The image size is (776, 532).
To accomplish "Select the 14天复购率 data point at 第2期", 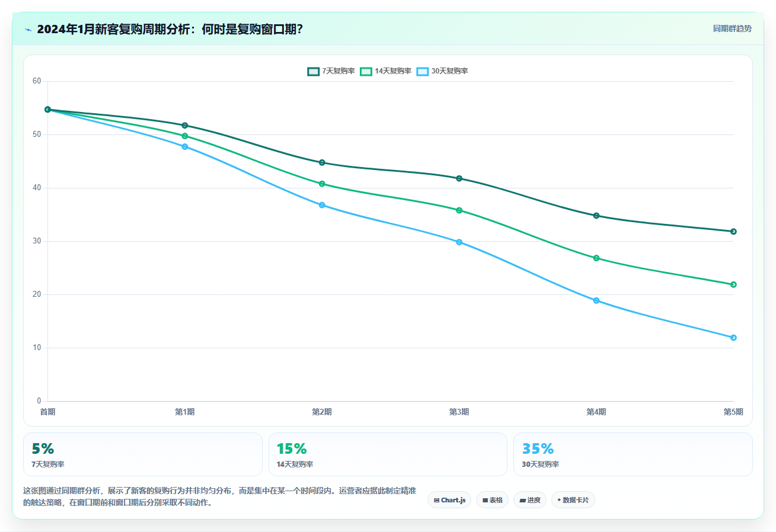I will (x=322, y=184).
